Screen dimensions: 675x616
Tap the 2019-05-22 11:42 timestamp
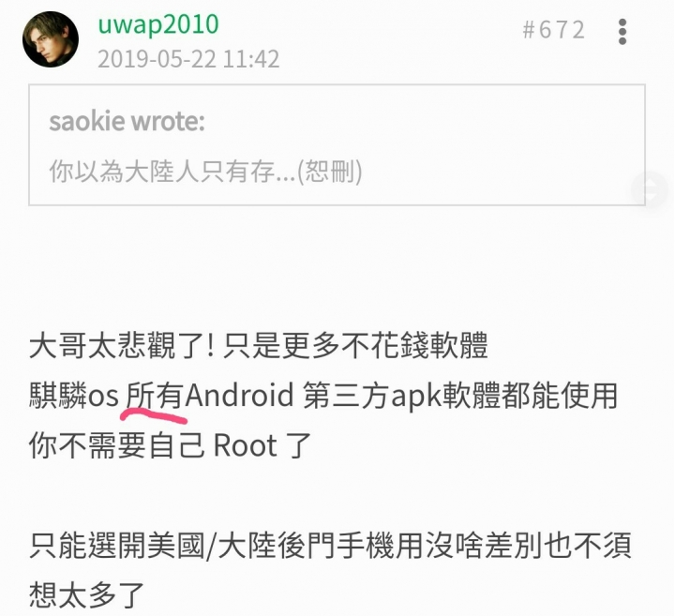[188, 59]
